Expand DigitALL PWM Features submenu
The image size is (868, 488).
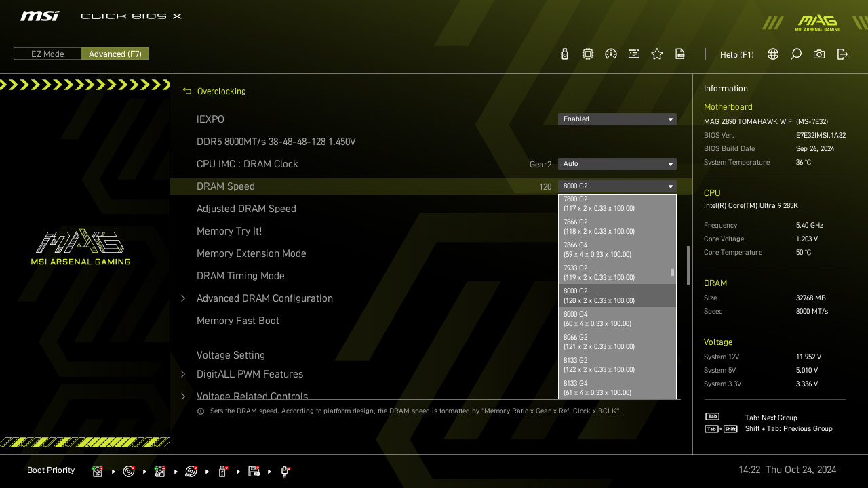pos(250,374)
